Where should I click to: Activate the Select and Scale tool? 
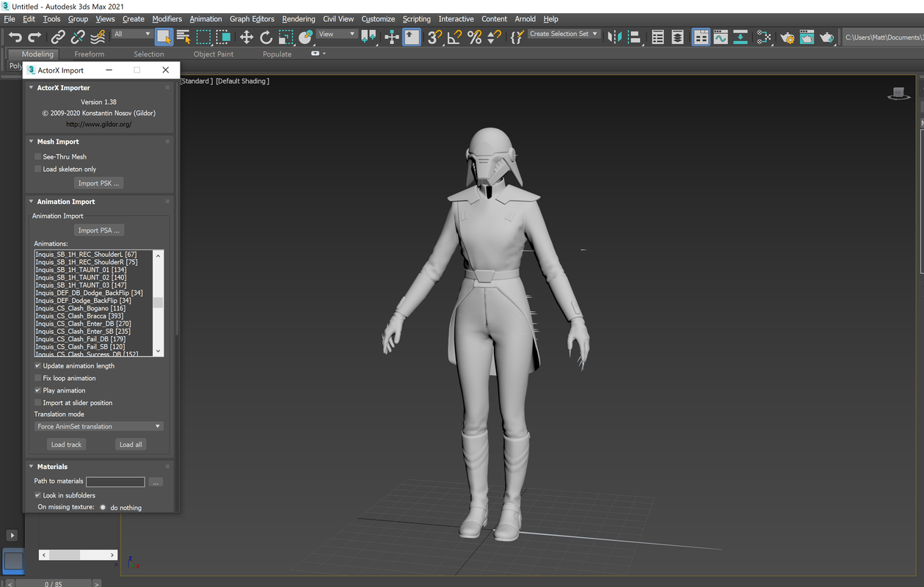tap(285, 37)
